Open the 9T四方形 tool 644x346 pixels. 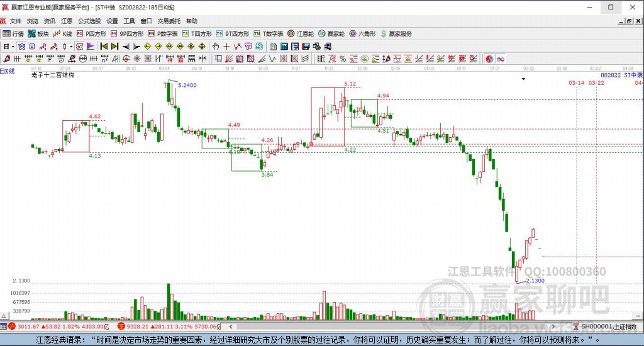pyautogui.click(x=233, y=34)
